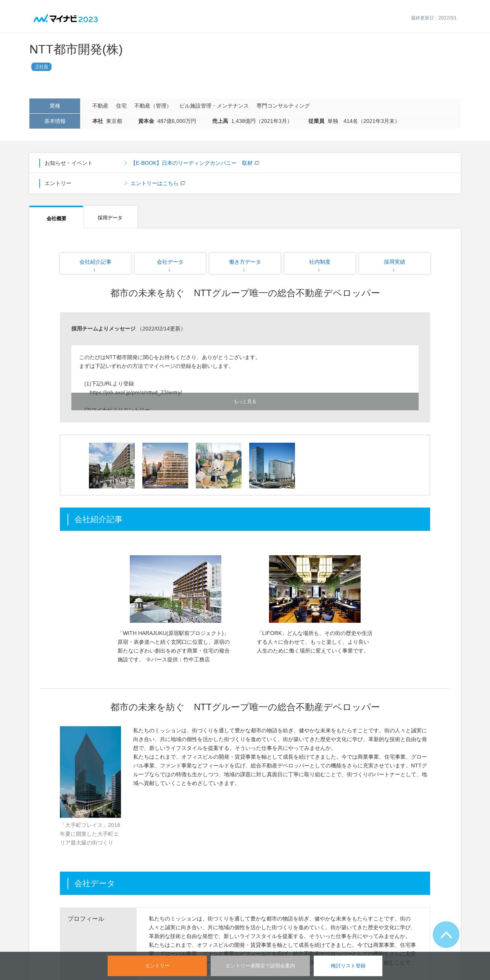Click the WITH HARAJUKU article image
490x980 pixels.
click(x=176, y=589)
